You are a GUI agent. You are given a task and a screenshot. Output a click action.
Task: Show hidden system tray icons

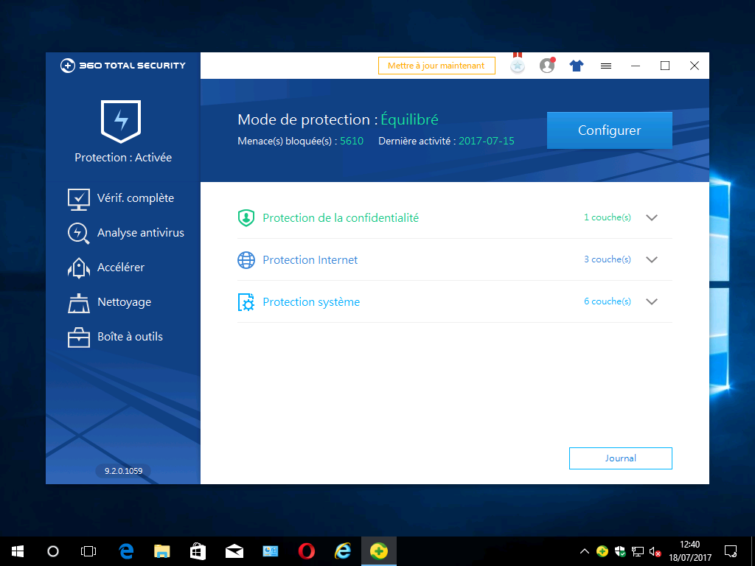pos(585,552)
